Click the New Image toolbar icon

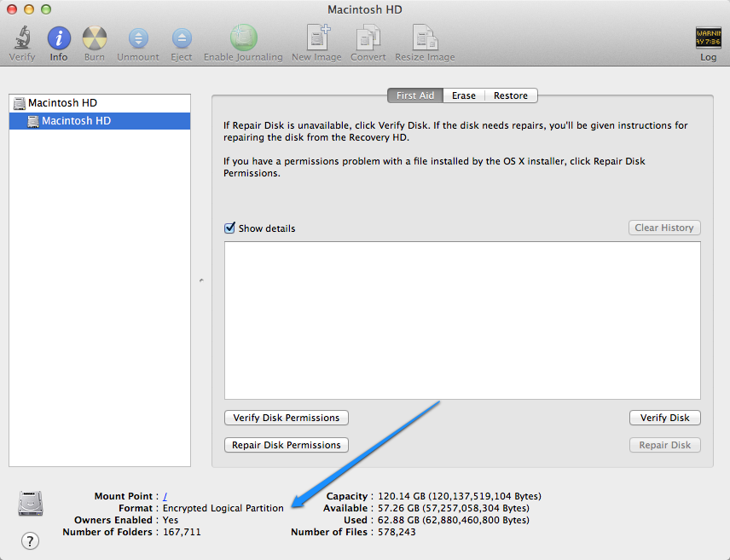(x=317, y=37)
